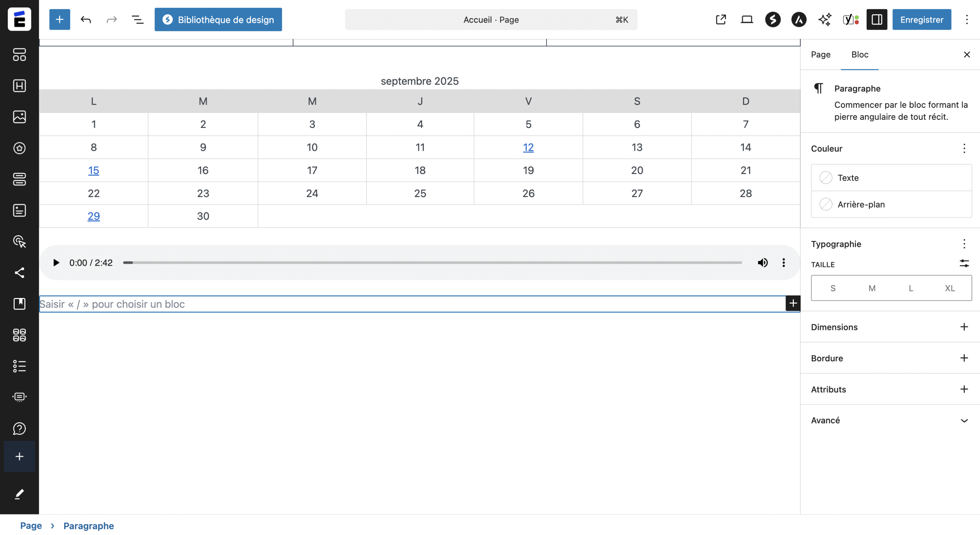Toggle the settings sidebar panel button
The image size is (980, 535).
[x=876, y=19]
